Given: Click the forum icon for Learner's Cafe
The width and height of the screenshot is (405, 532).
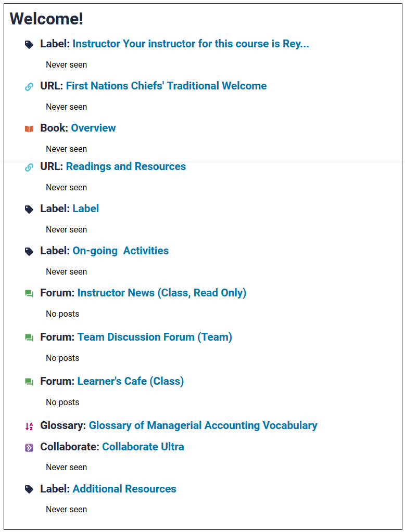Looking at the screenshot, I should tap(29, 382).
